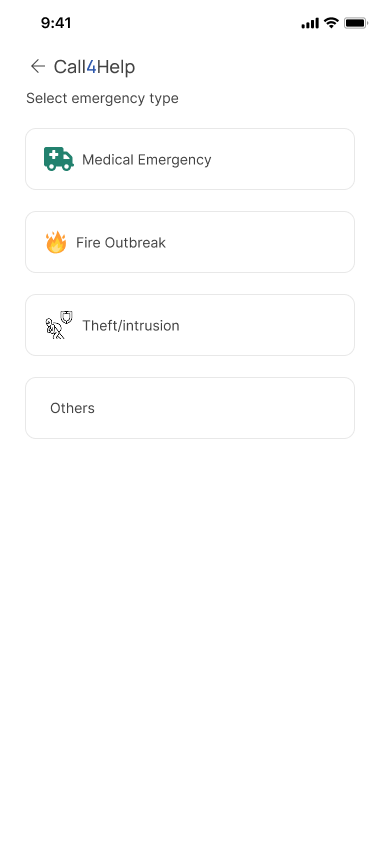
Task: Tap the Call4Help app title
Action: pos(94,67)
